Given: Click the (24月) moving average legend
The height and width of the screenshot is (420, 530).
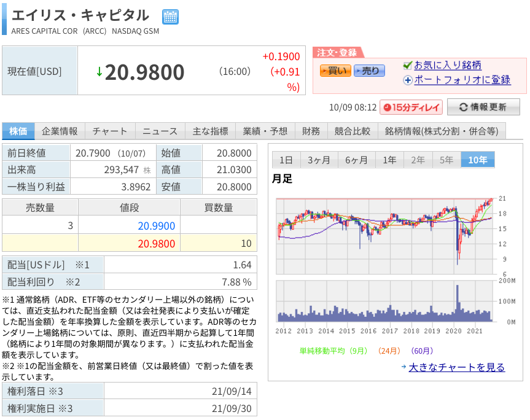Looking at the screenshot, I should tap(389, 351).
